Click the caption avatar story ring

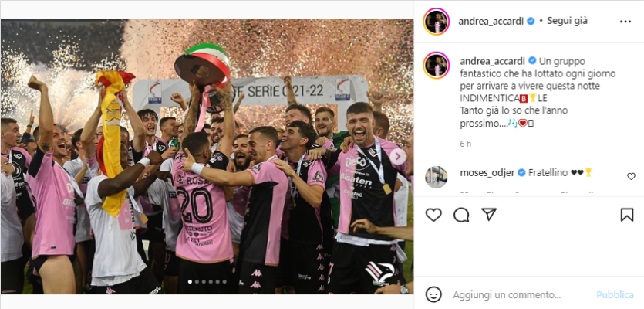[437, 66]
